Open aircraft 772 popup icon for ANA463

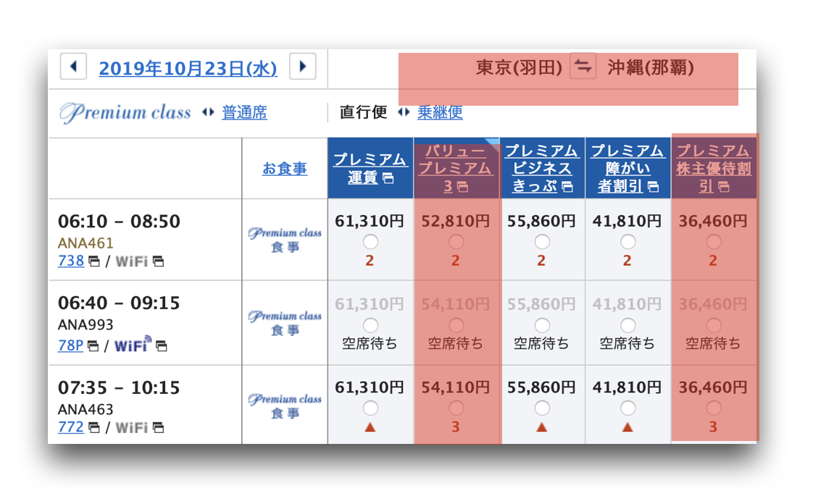coord(94,428)
